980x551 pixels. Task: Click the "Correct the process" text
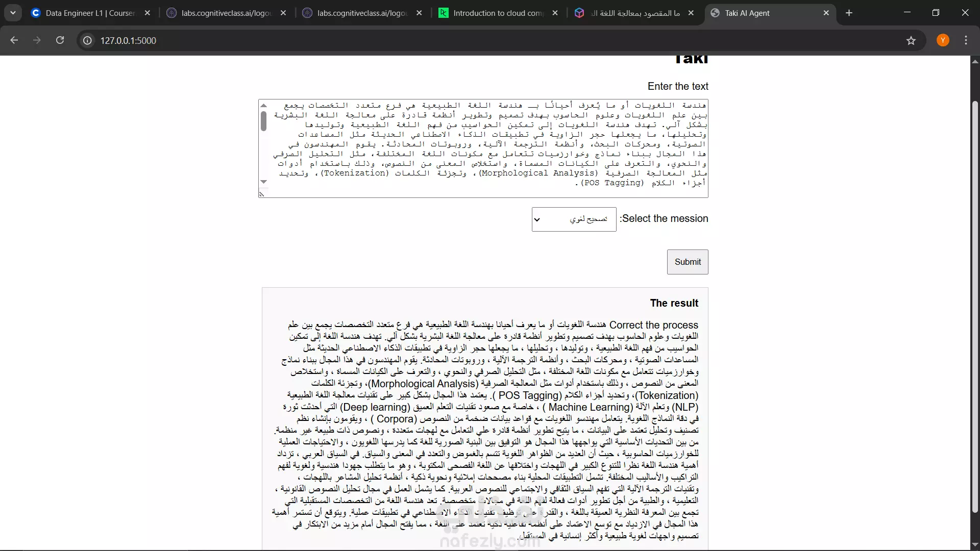pyautogui.click(x=654, y=325)
